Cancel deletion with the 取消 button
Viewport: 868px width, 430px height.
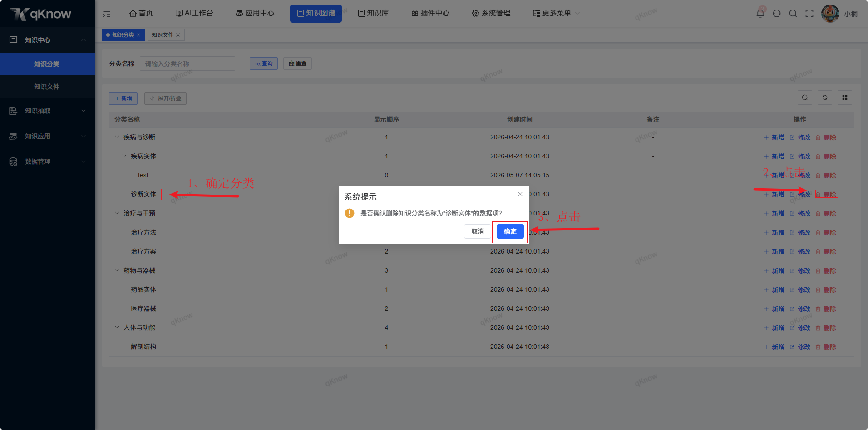coord(477,231)
